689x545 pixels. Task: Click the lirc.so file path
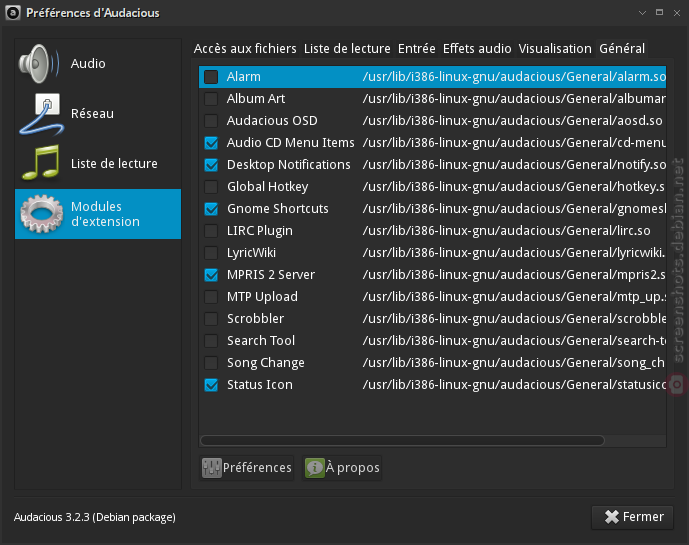click(x=506, y=231)
